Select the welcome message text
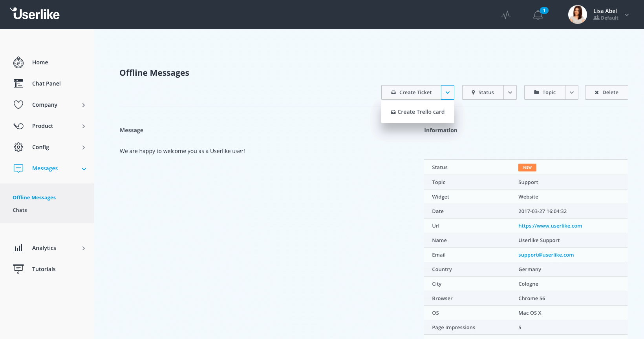This screenshot has width=644, height=339. (182, 151)
